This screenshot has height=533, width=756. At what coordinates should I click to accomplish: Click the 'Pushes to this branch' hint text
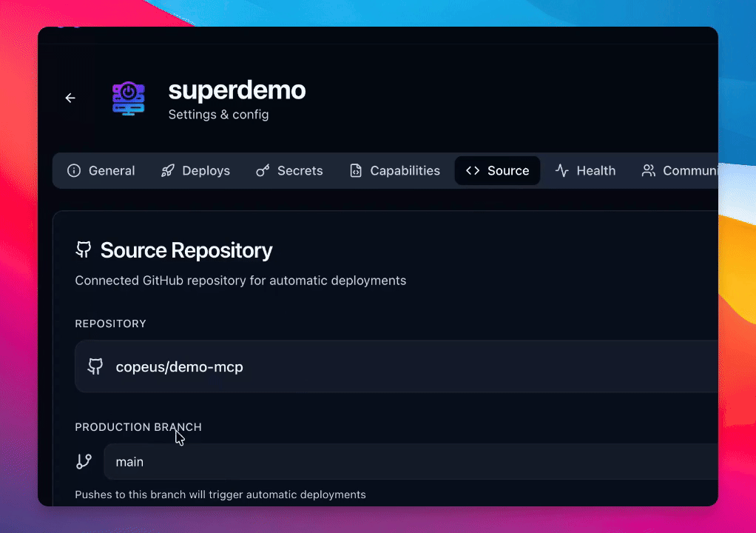220,495
